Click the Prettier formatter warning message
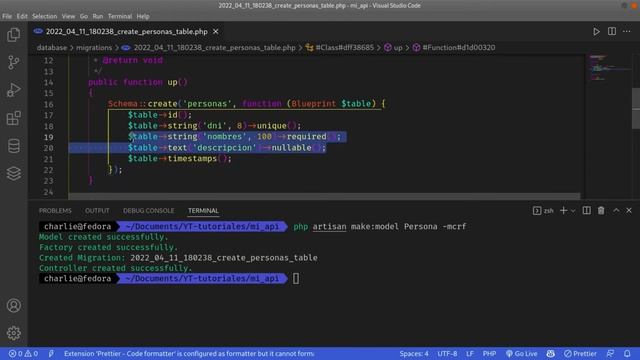The width and height of the screenshot is (640, 360). [x=189, y=353]
